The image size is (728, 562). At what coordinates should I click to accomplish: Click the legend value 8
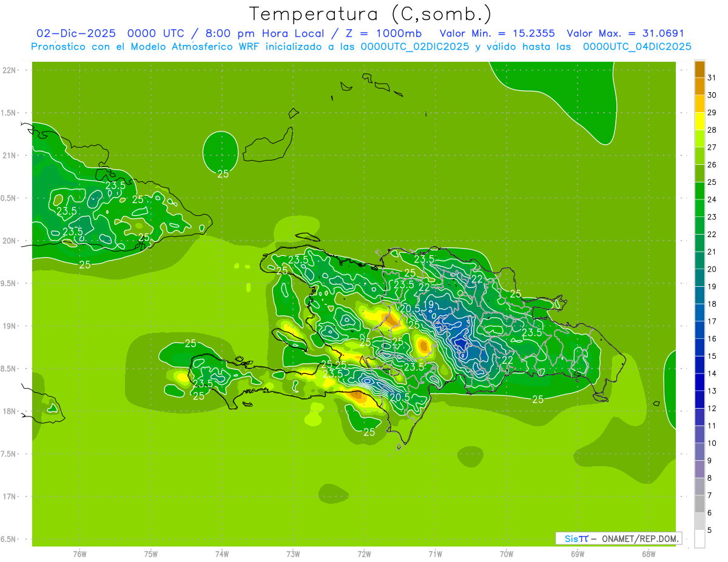[710, 478]
